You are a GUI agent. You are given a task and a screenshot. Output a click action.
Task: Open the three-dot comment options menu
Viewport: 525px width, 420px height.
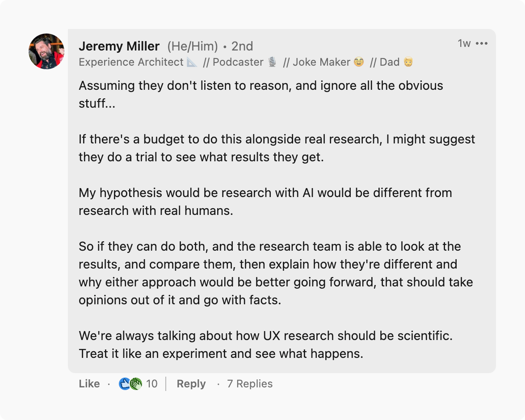(482, 43)
